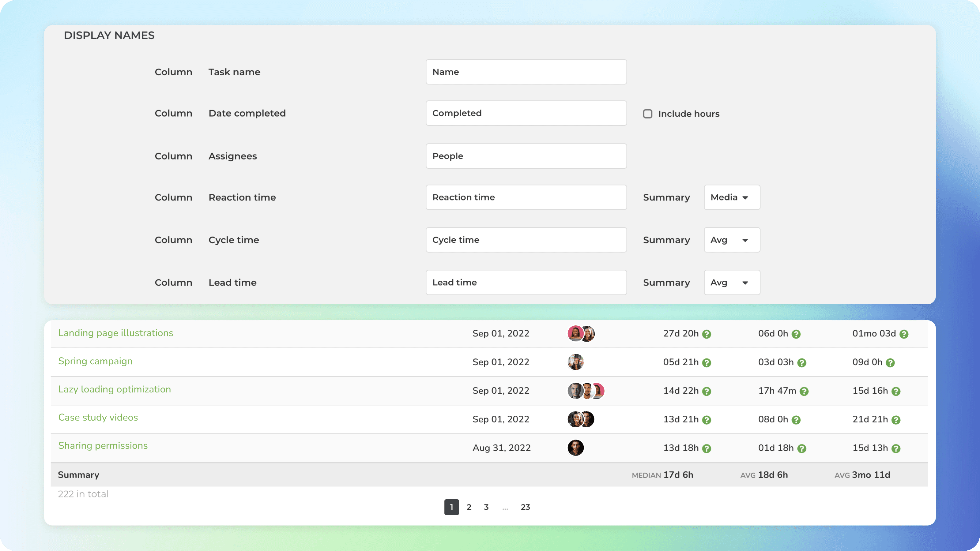Screen dimensions: 980x551
Task: Click help icon next to 01mo 03d
Action: point(904,334)
